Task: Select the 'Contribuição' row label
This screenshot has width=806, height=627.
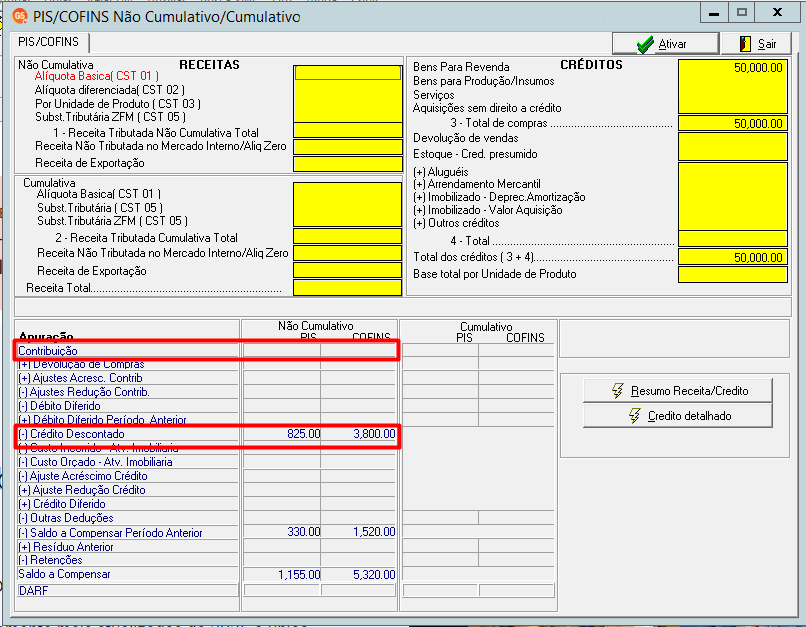Action: tap(48, 351)
